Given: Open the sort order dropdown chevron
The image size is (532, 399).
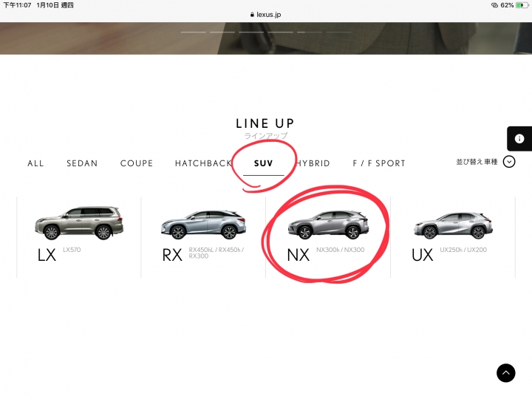Looking at the screenshot, I should pyautogui.click(x=509, y=162).
